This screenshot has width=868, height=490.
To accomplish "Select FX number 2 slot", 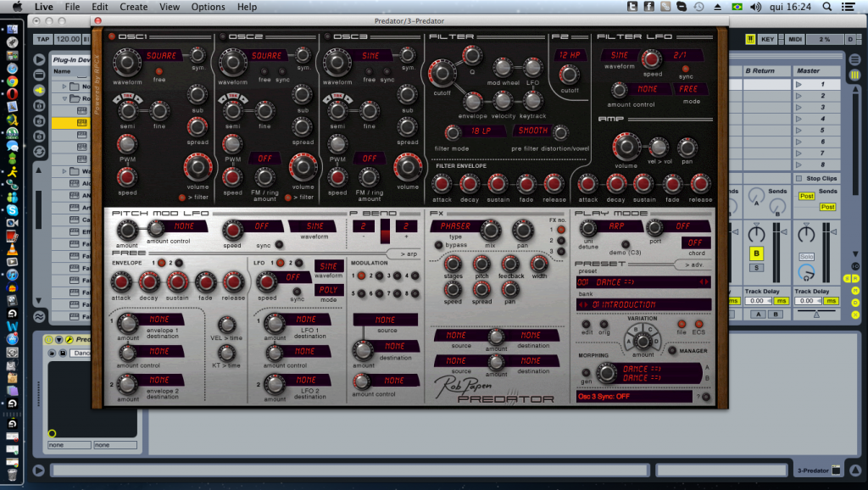I will click(561, 240).
